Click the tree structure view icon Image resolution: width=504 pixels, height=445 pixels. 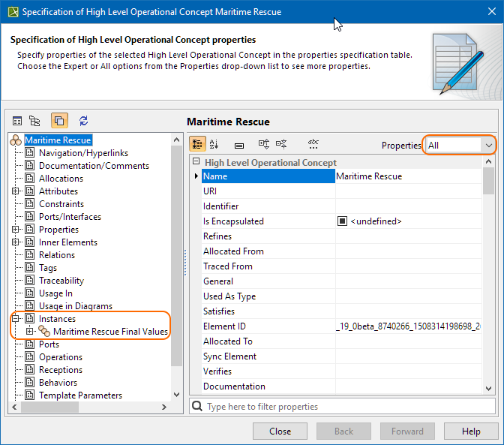34,121
